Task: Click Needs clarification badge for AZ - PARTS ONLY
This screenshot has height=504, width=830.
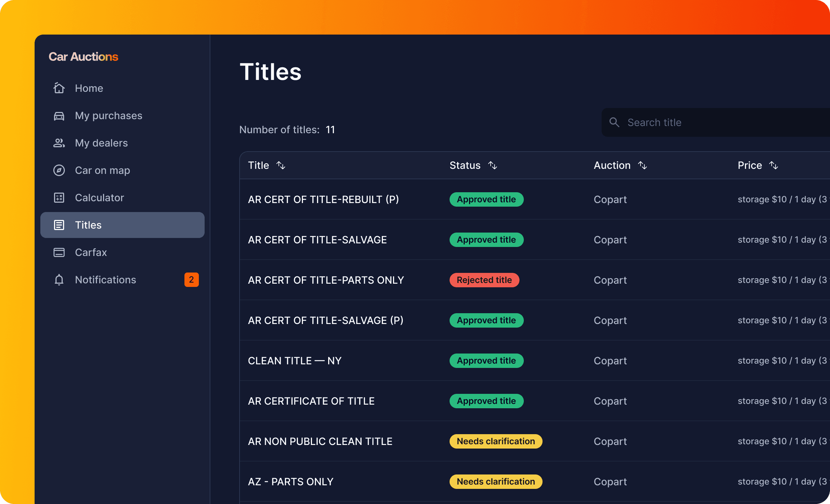Action: click(x=496, y=482)
